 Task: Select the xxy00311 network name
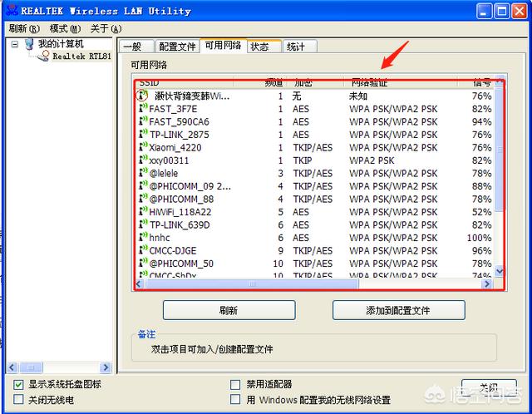click(x=169, y=160)
